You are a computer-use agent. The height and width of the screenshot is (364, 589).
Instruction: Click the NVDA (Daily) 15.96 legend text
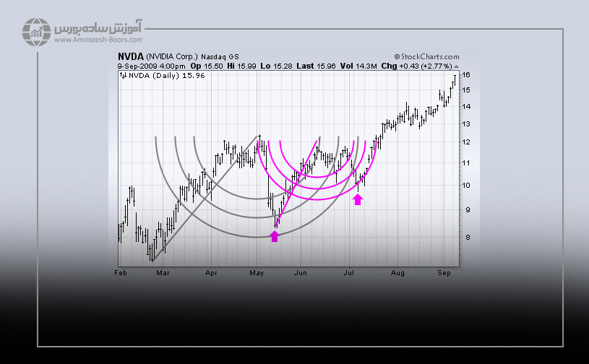tap(160, 74)
